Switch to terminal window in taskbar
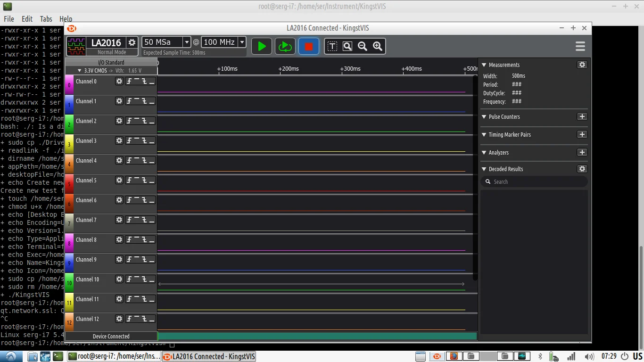This screenshot has height=362, width=644. click(x=114, y=356)
